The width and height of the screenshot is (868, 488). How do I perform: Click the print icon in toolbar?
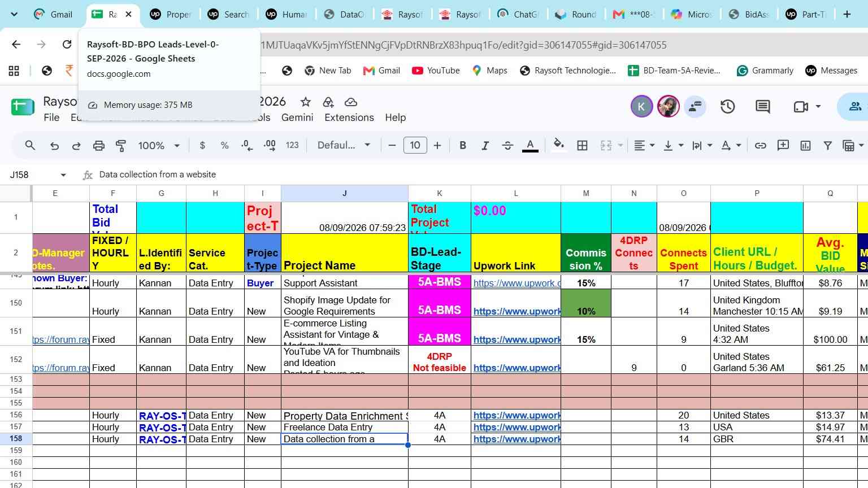point(99,146)
